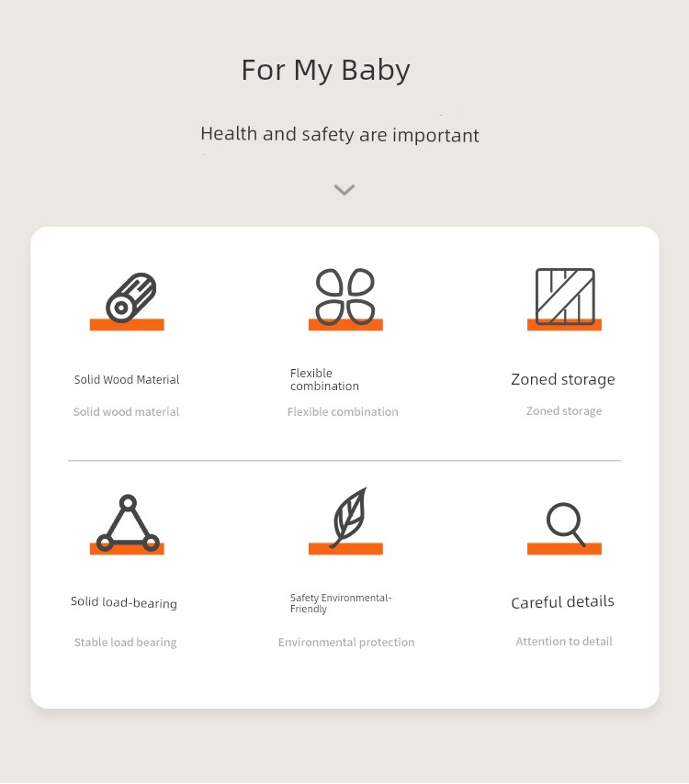Image resolution: width=689 pixels, height=784 pixels.
Task: Select the 'Safety Environmental-Friendly' heading
Action: [x=341, y=603]
